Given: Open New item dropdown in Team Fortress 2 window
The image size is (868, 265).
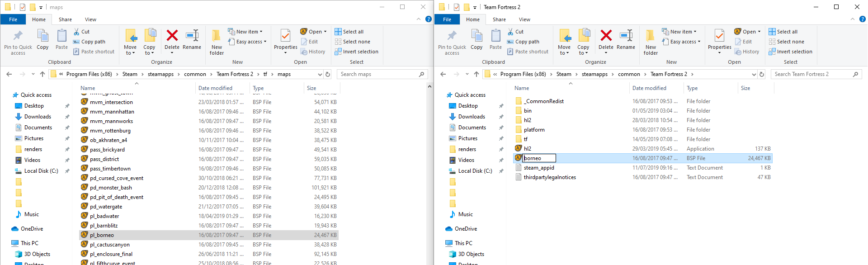Looking at the screenshot, I should point(679,32).
